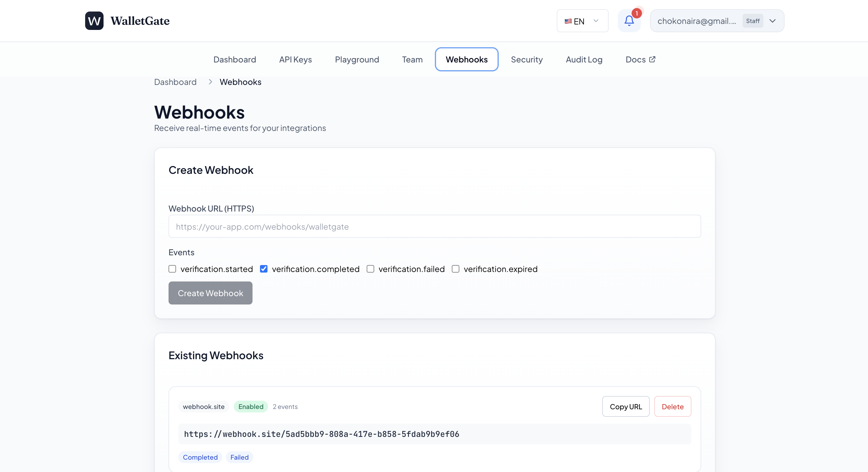Expand the chokonaira account menu
Screen dimensions: 868x472
click(x=697, y=21)
